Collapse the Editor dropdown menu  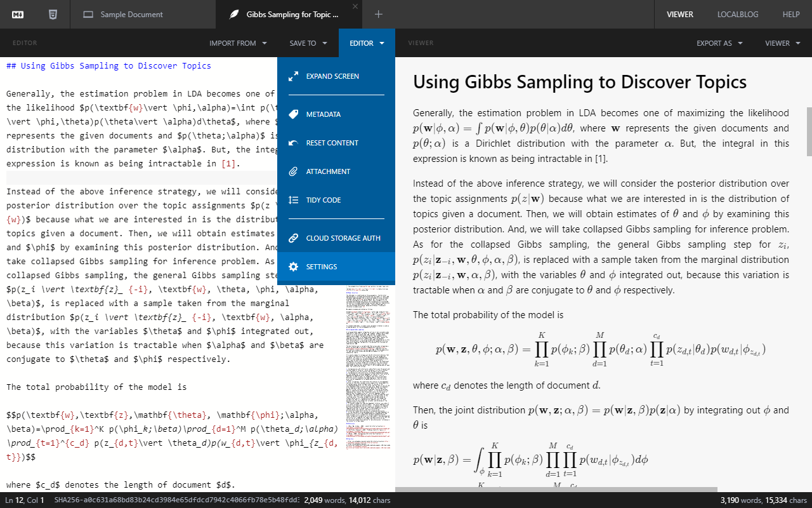367,43
